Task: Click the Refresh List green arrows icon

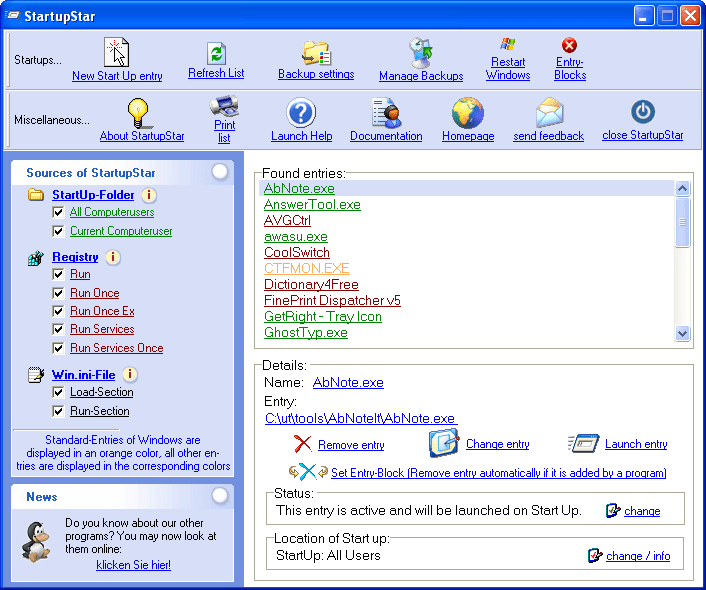Action: [x=216, y=54]
